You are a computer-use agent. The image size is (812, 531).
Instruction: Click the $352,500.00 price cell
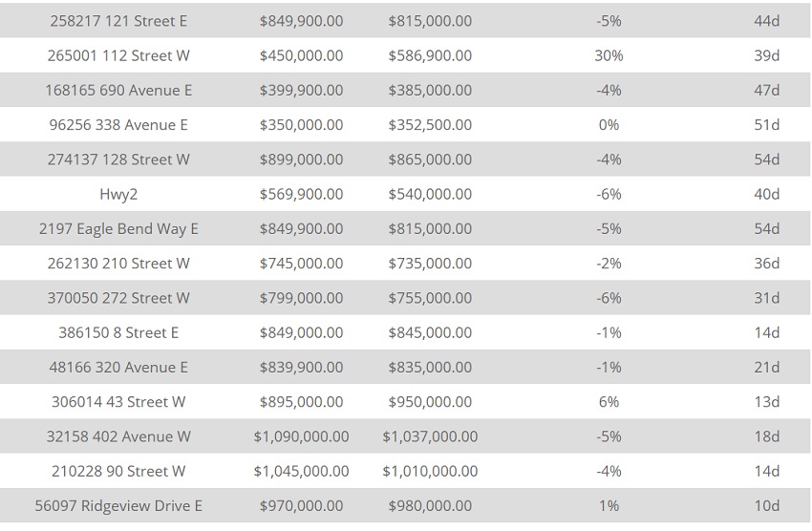tap(430, 125)
